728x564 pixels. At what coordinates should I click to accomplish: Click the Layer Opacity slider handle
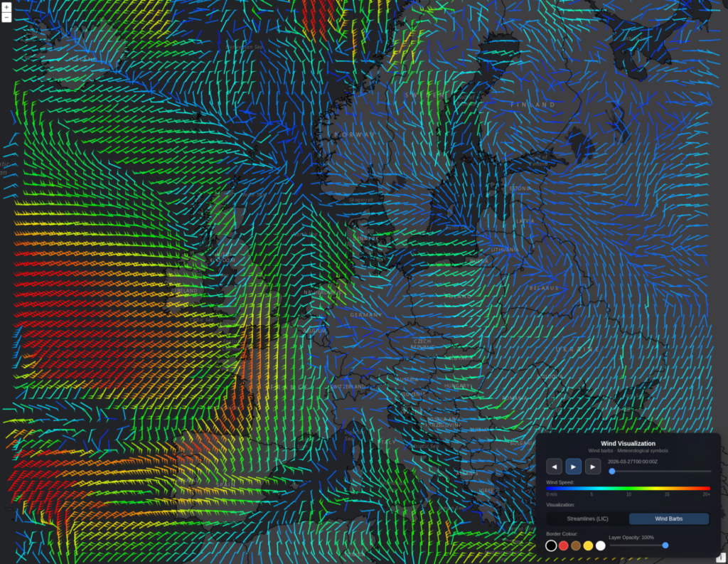tap(665, 545)
